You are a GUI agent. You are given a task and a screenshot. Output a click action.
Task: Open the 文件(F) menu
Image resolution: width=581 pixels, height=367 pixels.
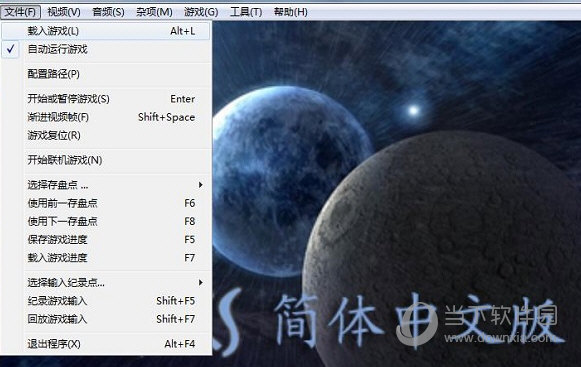pyautogui.click(x=20, y=12)
